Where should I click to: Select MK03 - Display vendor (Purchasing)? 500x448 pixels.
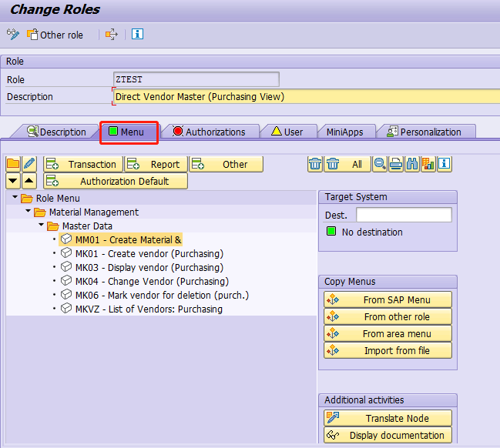pos(149,267)
